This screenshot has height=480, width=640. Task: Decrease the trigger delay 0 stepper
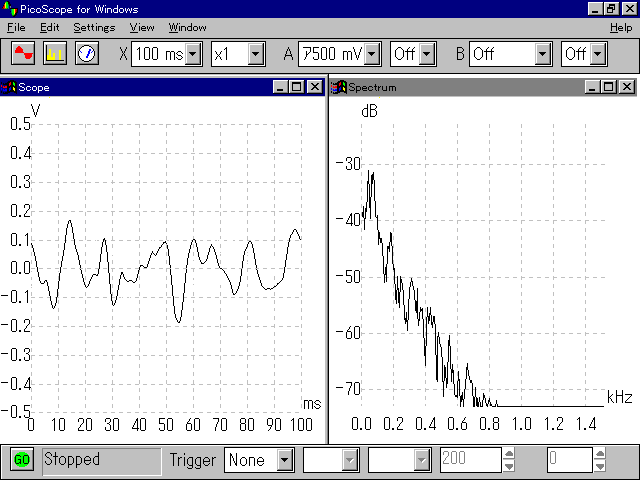(x=600, y=466)
